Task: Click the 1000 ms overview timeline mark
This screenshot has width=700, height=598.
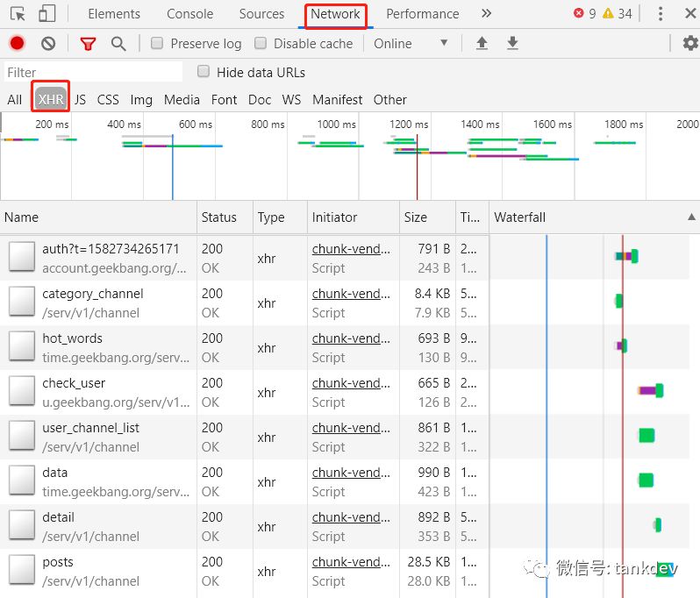Action: (x=337, y=124)
